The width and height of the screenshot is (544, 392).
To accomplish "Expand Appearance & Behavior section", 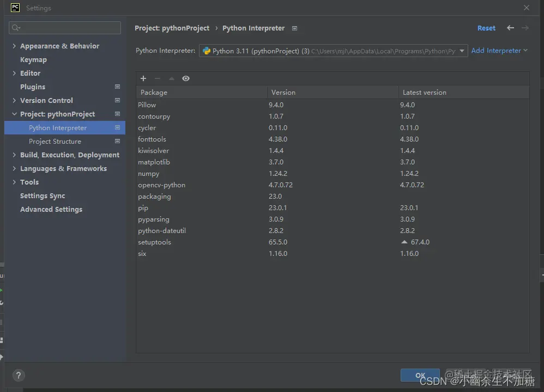I will (x=14, y=46).
